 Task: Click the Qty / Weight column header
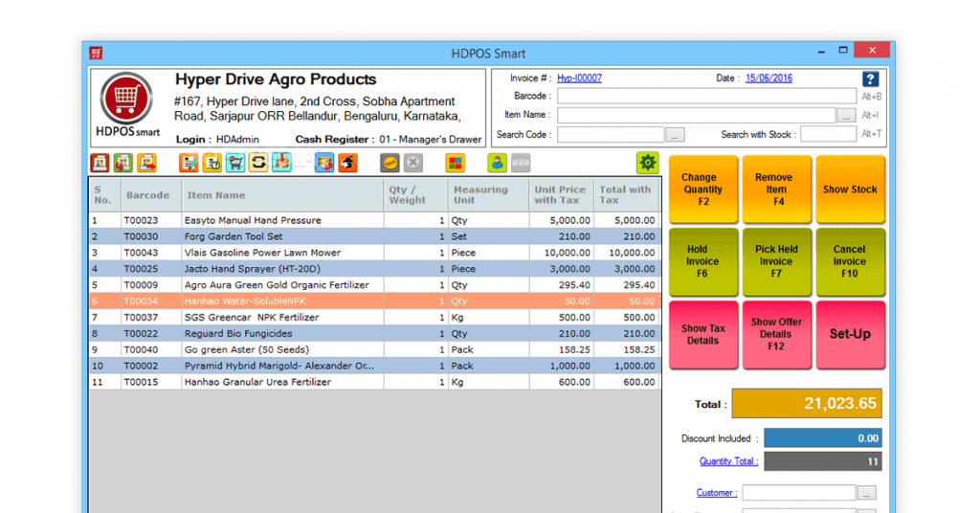click(415, 195)
